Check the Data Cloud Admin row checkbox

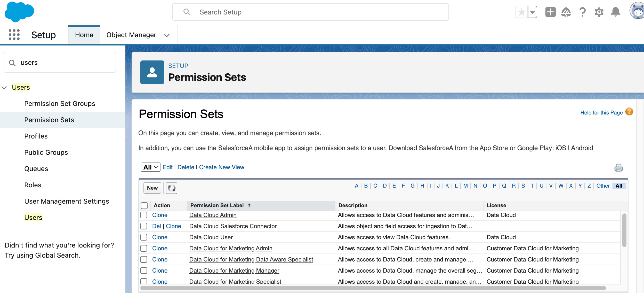pos(144,215)
